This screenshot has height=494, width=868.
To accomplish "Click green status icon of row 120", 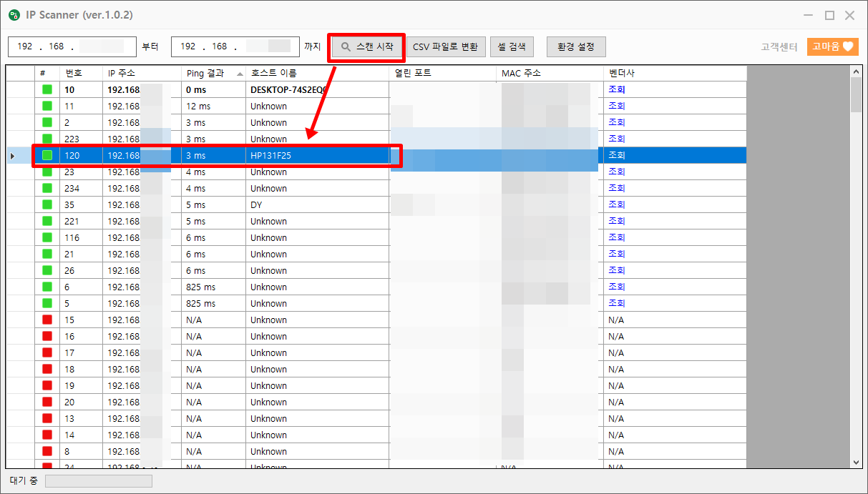I will [x=47, y=156].
